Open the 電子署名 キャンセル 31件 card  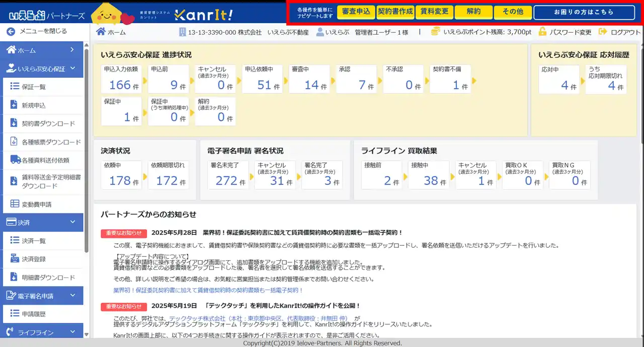275,175
